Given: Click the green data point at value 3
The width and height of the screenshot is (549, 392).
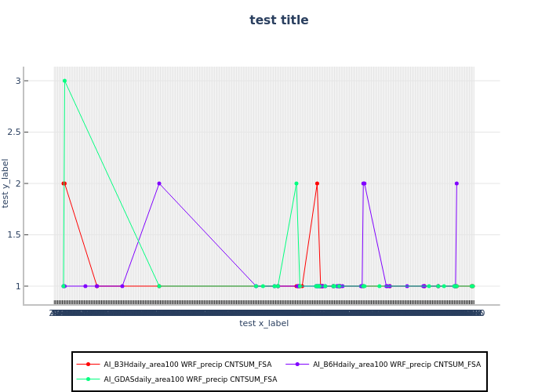Looking at the screenshot, I should 64,81.
